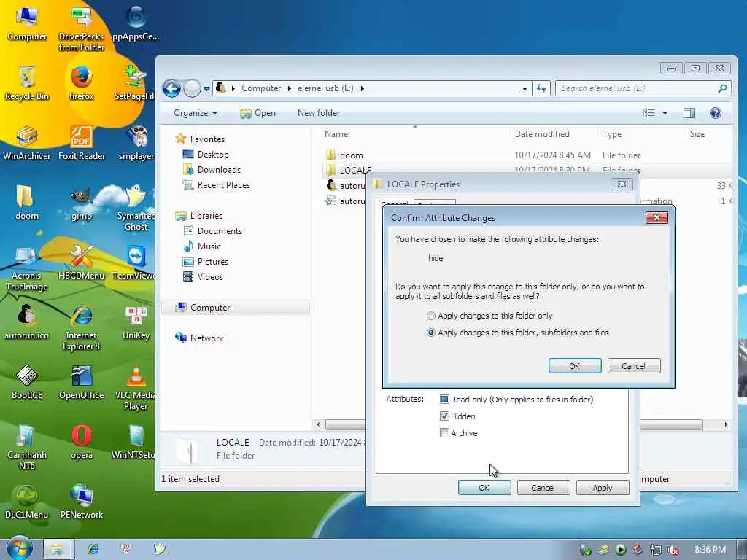The height and width of the screenshot is (560, 747).
Task: Click OK in LOCALE Properties window
Action: 484,488
